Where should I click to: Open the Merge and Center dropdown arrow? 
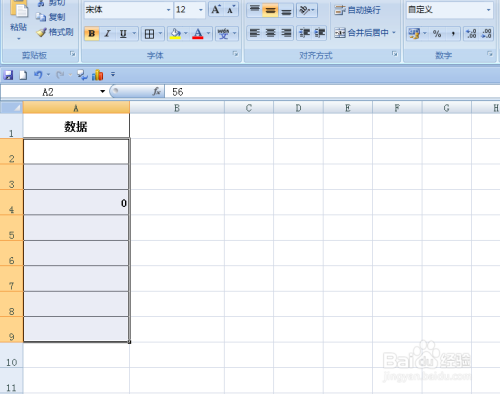394,33
